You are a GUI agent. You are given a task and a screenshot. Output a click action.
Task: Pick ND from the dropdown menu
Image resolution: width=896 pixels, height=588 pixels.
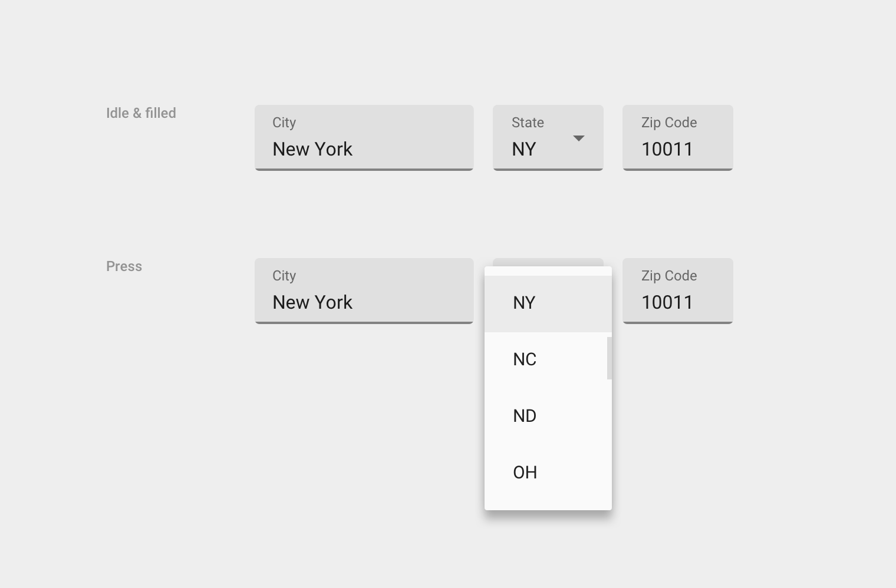coord(548,417)
